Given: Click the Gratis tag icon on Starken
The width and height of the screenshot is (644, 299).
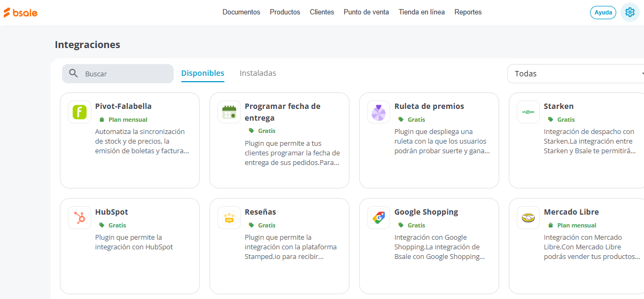Looking at the screenshot, I should tap(550, 120).
